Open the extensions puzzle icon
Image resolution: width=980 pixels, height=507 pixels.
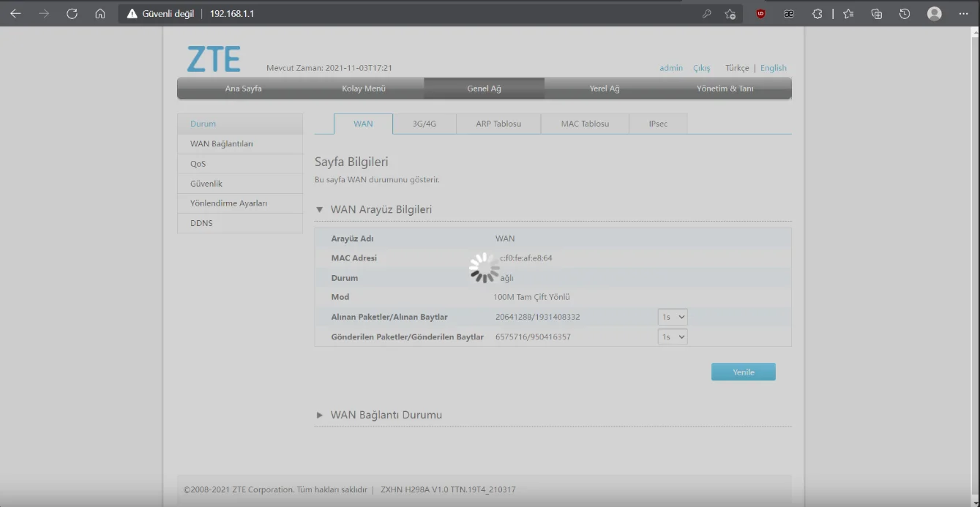pyautogui.click(x=818, y=13)
